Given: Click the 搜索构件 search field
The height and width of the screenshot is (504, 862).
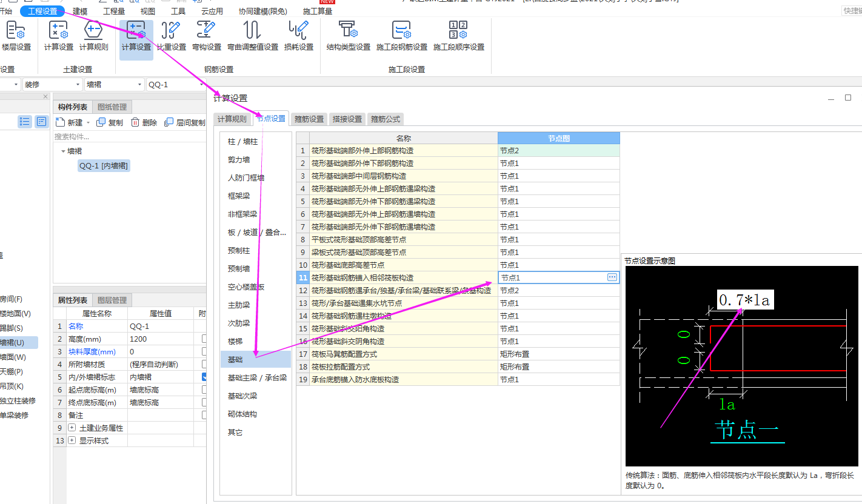Looking at the screenshot, I should (129, 136).
